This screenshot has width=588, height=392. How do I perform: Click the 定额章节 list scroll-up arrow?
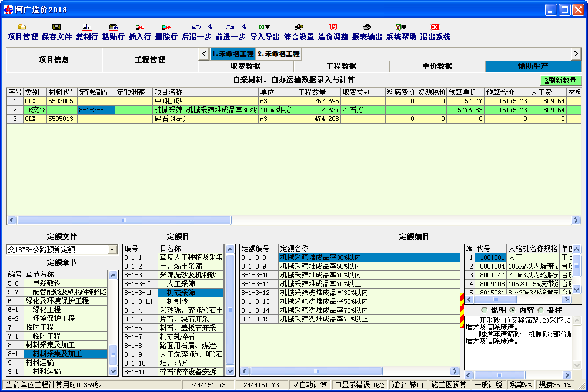click(113, 275)
